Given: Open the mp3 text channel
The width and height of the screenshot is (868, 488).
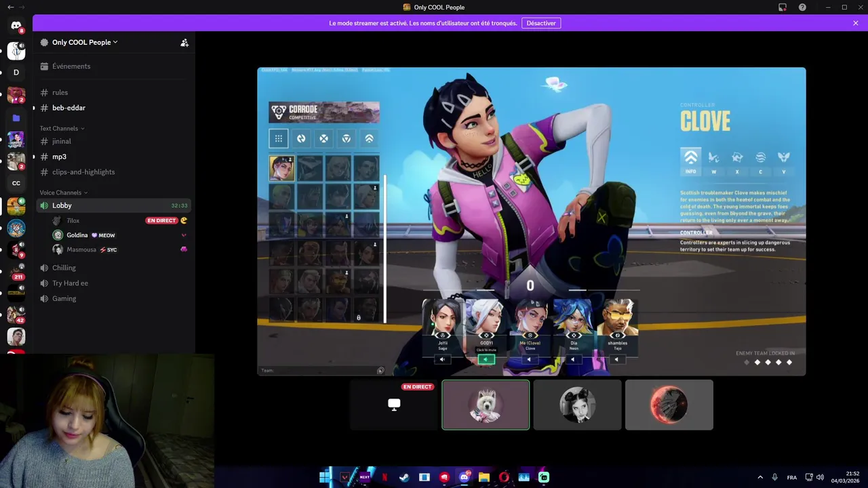Looking at the screenshot, I should click(114, 157).
